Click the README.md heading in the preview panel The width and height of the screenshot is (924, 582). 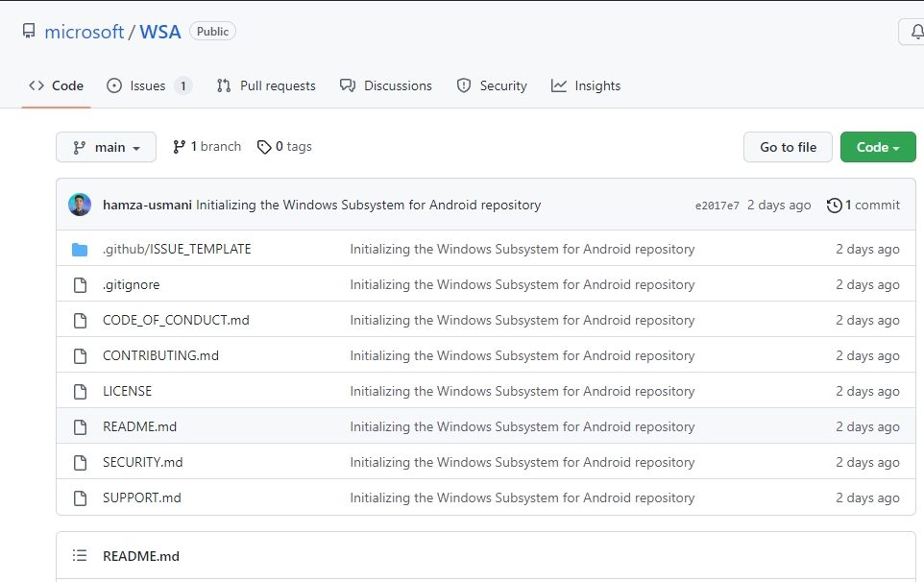(x=141, y=556)
